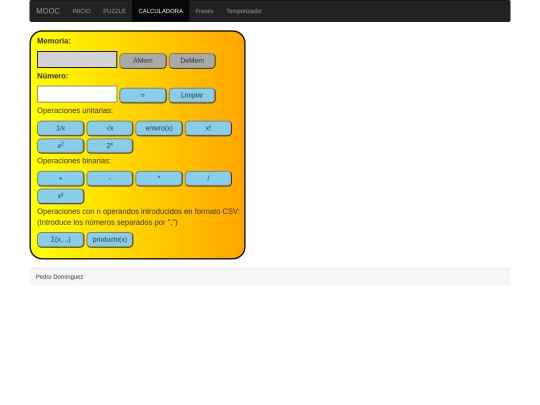Select the multiplication operator

point(159,178)
